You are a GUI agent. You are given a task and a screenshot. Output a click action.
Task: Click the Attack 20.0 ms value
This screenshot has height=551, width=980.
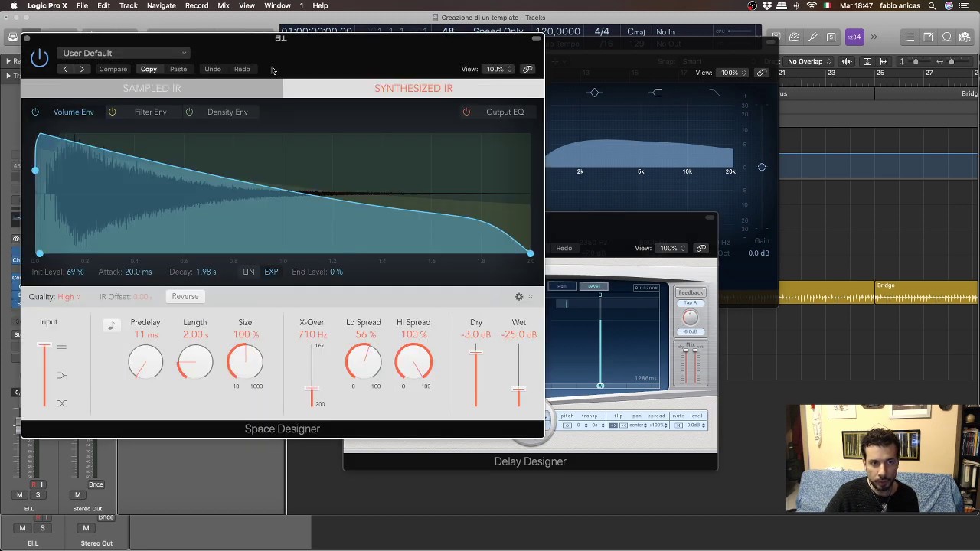pyautogui.click(x=138, y=272)
